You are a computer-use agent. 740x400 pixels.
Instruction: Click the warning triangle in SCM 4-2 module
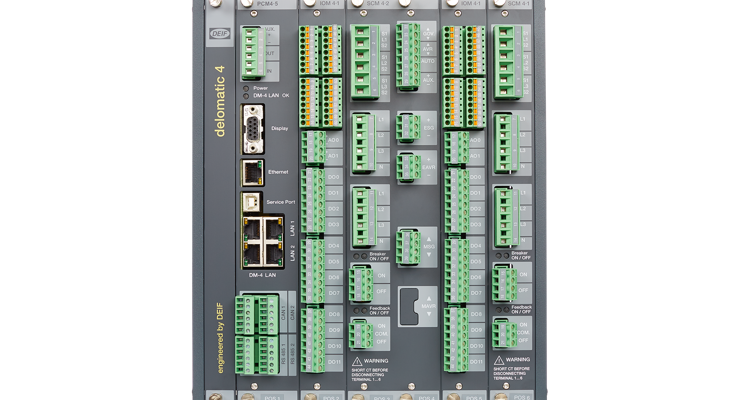pos(357,361)
